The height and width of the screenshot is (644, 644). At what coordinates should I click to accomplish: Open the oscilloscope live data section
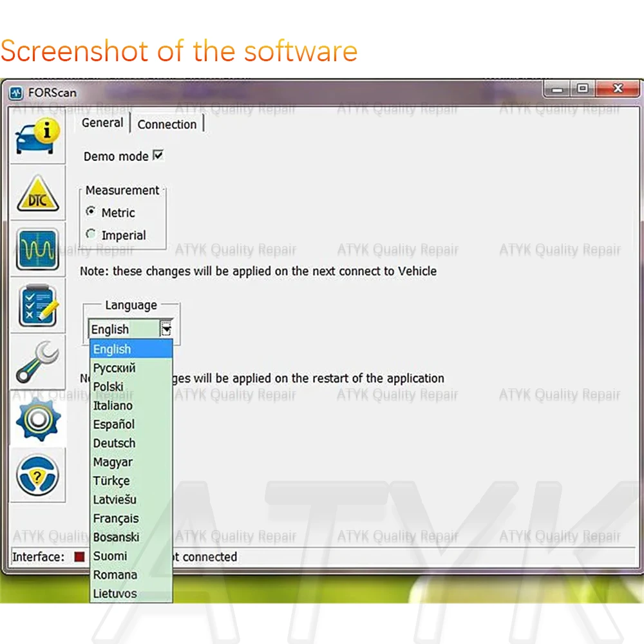37,249
